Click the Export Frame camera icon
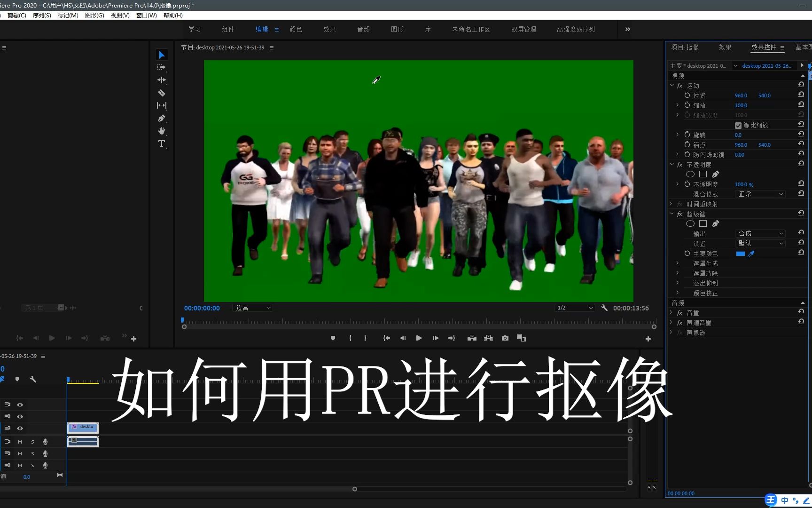This screenshot has width=812, height=508. [505, 338]
